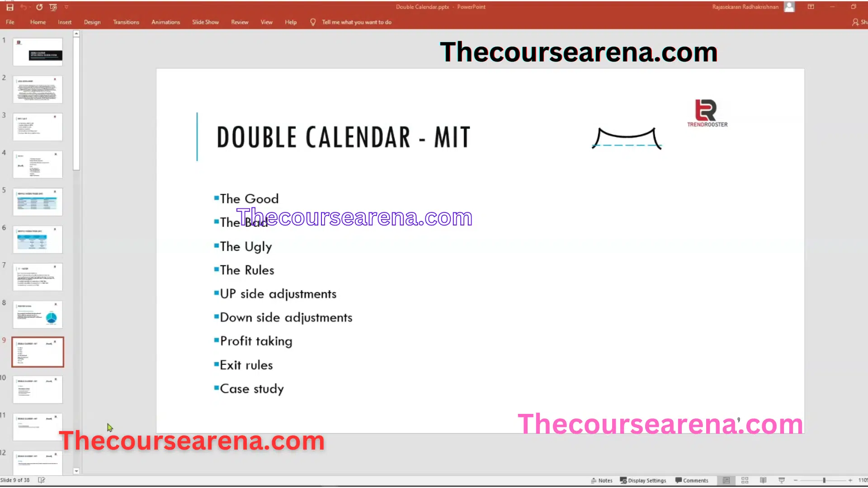This screenshot has height=488, width=868.
Task: Click the Slide Show tab
Action: coord(205,21)
